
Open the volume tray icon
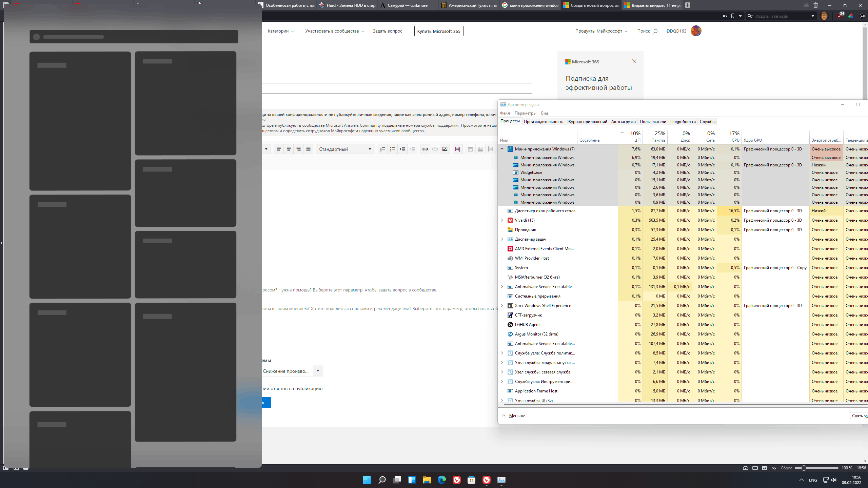834,480
